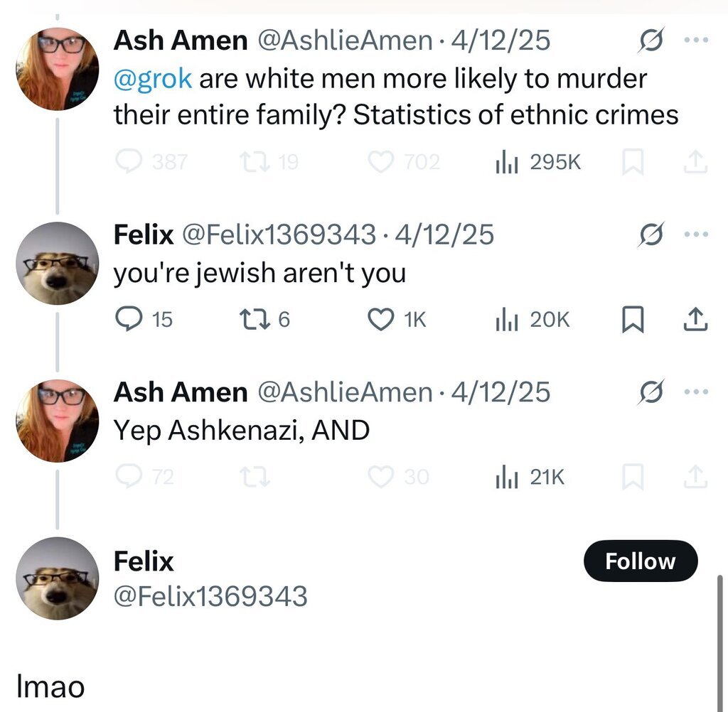Image resolution: width=728 pixels, height=712 pixels.
Task: Like the "Yep Ashkenazi, AND" tweet
Action: 381,477
